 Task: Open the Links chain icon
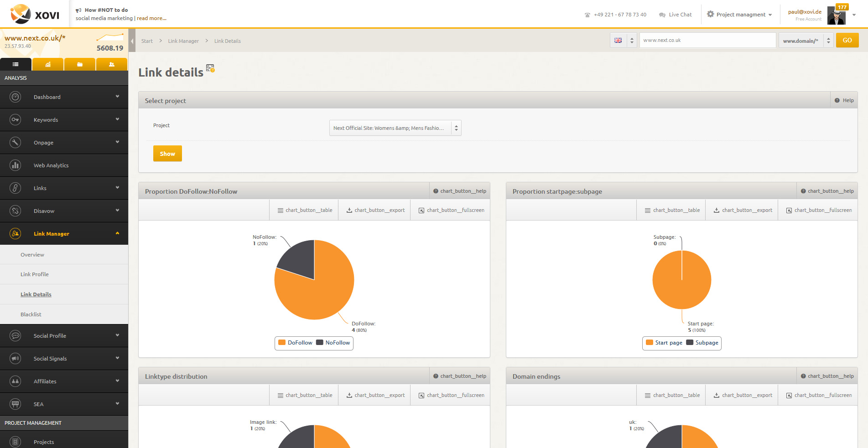pos(16,188)
